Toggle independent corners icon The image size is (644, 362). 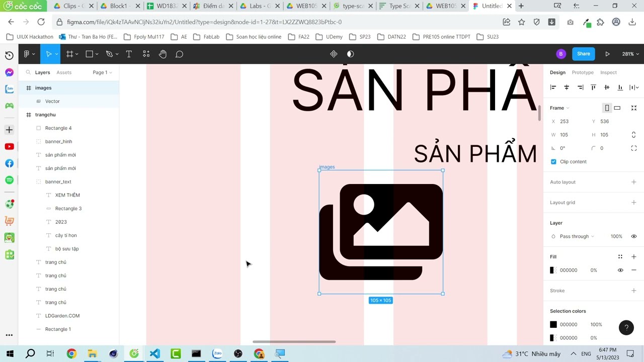tap(634, 148)
